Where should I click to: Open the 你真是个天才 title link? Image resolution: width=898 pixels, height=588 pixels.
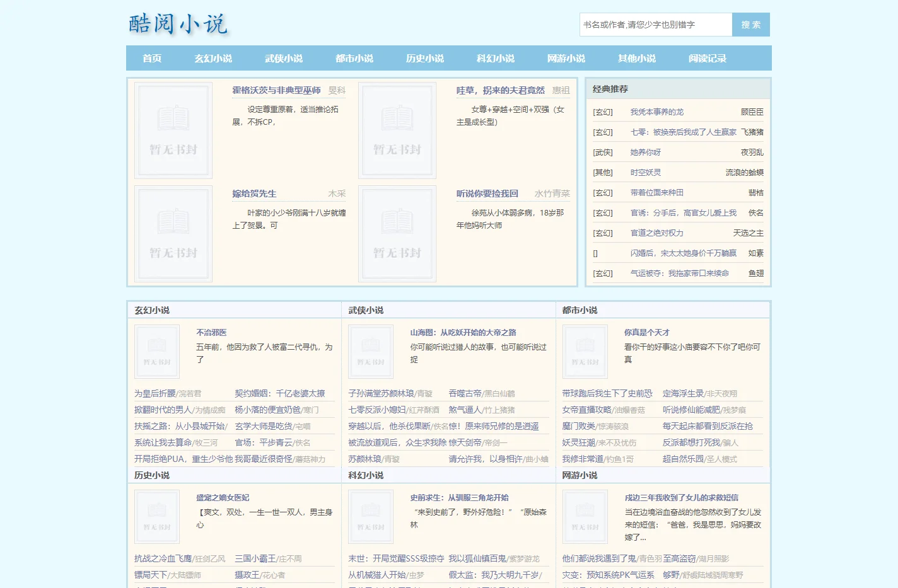click(x=647, y=332)
